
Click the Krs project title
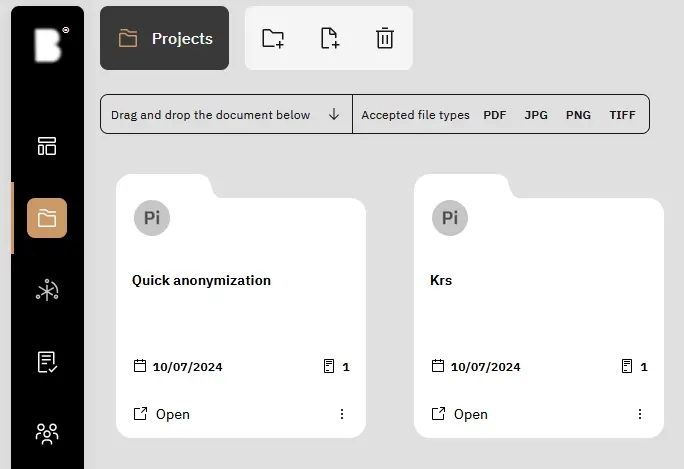(441, 280)
